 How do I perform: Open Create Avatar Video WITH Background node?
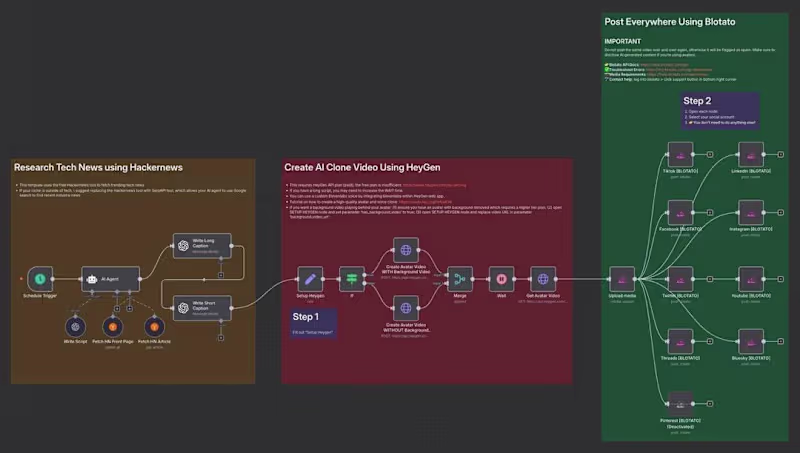coord(406,250)
